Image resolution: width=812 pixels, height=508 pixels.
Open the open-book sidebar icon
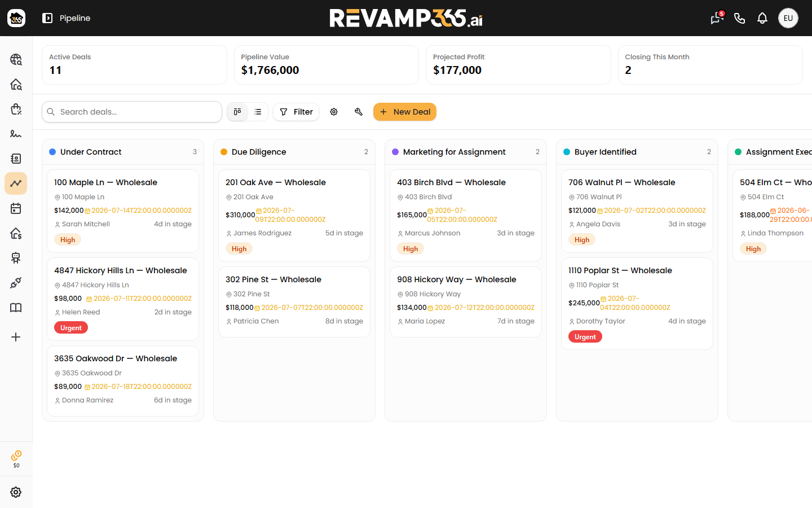pyautogui.click(x=16, y=308)
